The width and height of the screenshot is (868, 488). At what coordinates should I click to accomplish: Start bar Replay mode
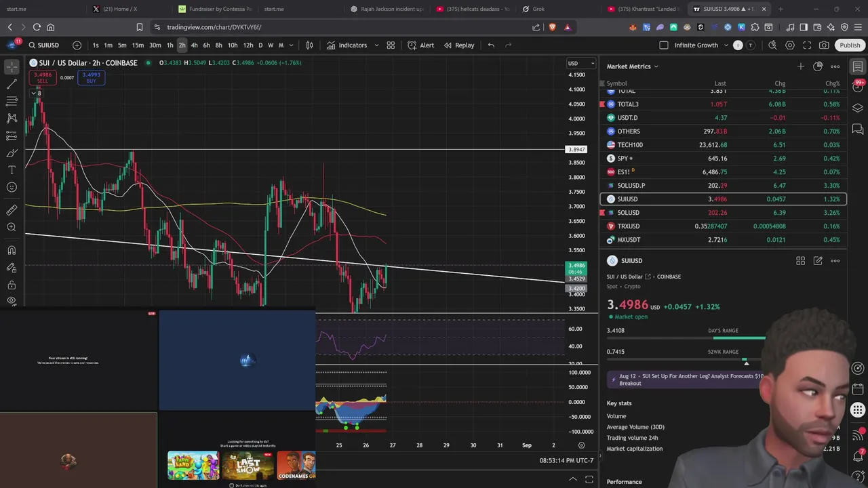pyautogui.click(x=459, y=45)
